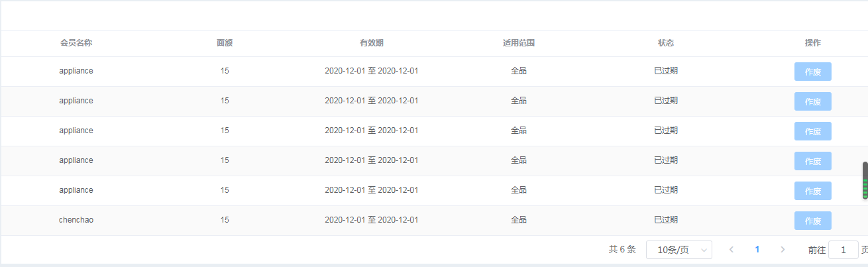Screen dimensions: 868x267
Task: Focus the 前往 page number input field
Action: 843,250
